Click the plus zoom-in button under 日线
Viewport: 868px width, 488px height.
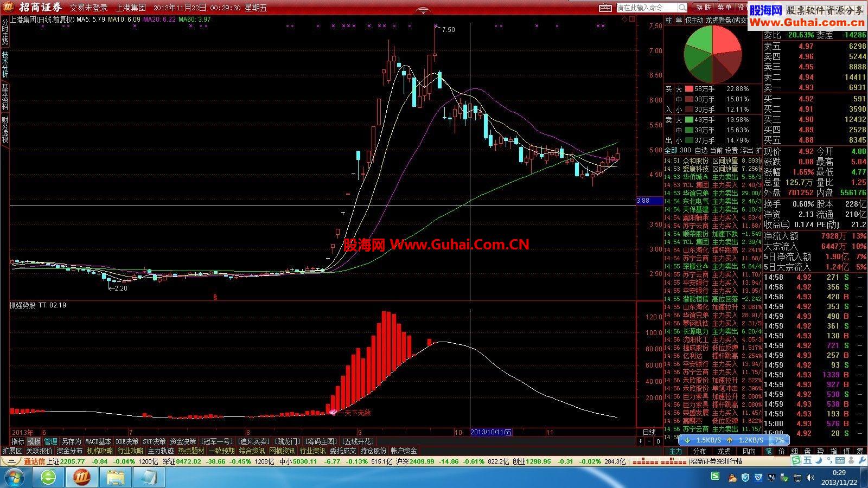(641, 441)
